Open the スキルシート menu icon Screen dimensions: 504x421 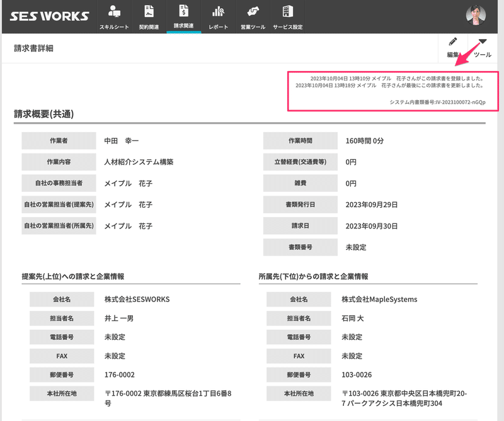[114, 11]
